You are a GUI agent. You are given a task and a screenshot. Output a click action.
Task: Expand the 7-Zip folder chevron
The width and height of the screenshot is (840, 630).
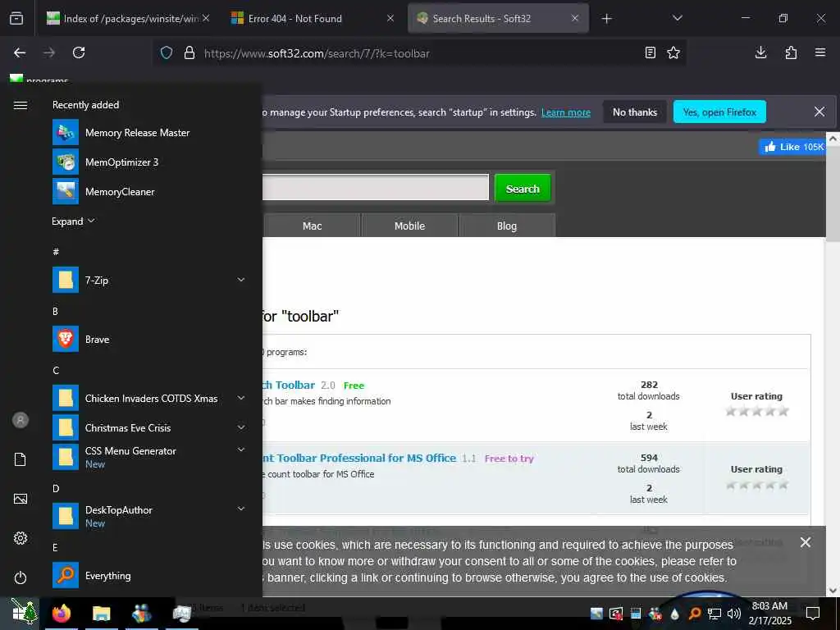241,280
